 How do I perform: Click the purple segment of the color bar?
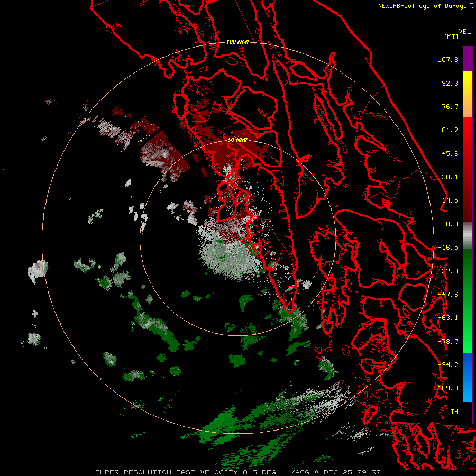click(467, 59)
